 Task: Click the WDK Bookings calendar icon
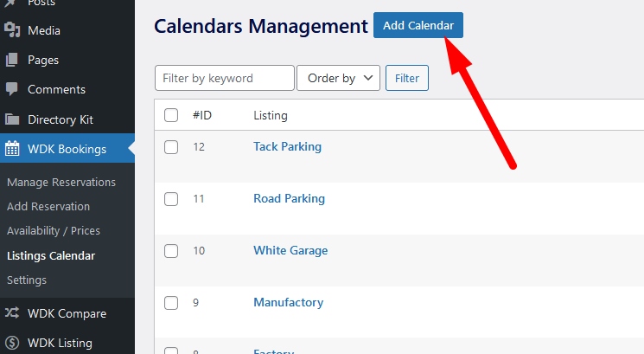pos(12,149)
